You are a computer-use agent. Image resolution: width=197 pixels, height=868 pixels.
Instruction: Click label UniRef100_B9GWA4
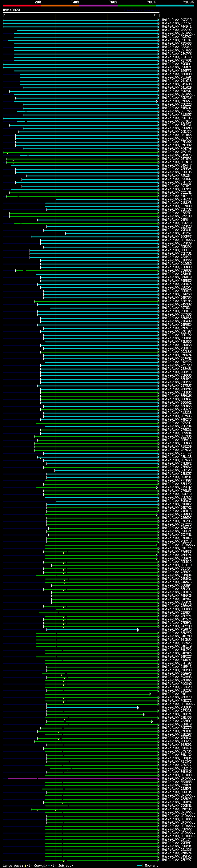177,64
